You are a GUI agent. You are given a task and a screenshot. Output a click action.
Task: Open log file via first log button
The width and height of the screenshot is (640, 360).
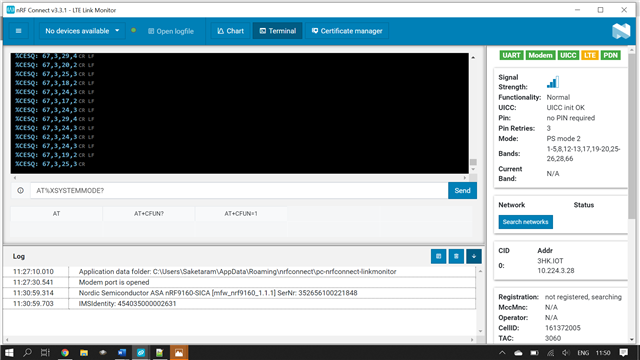tap(438, 256)
